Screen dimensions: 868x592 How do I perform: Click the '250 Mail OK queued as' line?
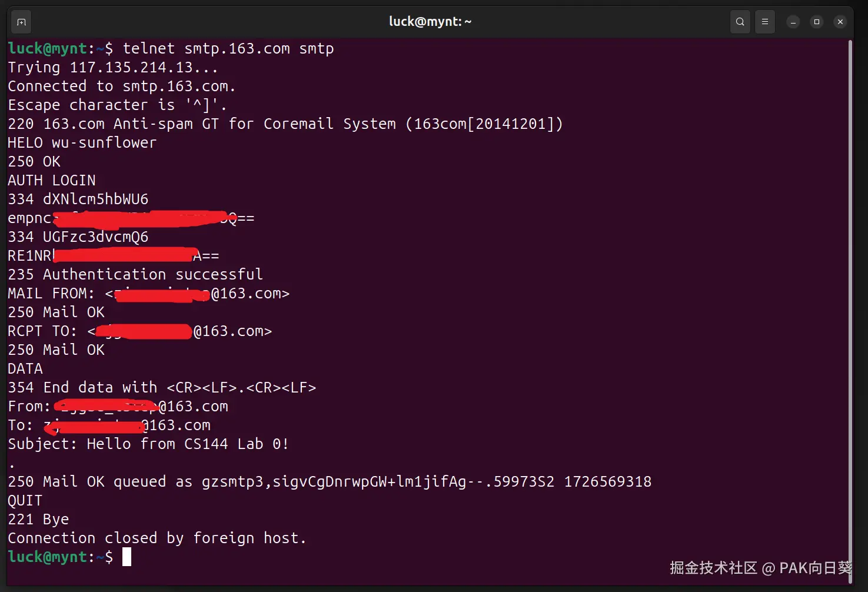(x=330, y=481)
